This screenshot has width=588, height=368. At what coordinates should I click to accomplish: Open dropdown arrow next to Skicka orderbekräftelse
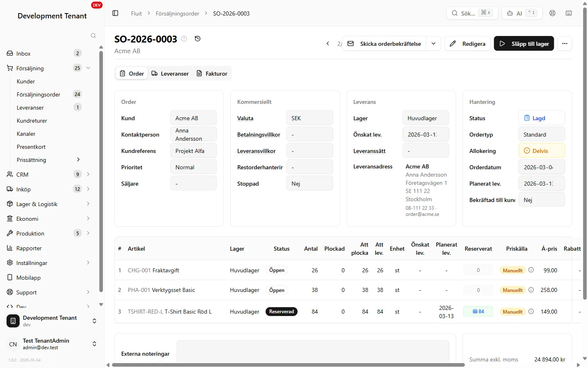coord(433,43)
